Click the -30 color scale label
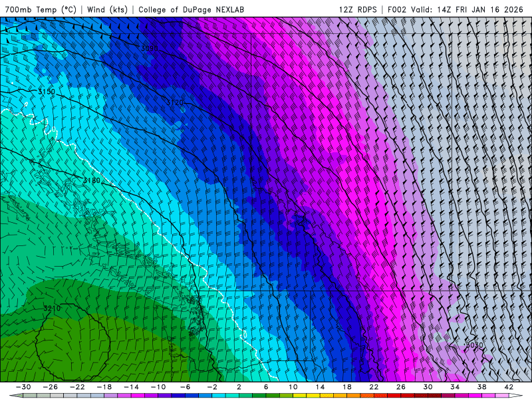 coord(23,387)
